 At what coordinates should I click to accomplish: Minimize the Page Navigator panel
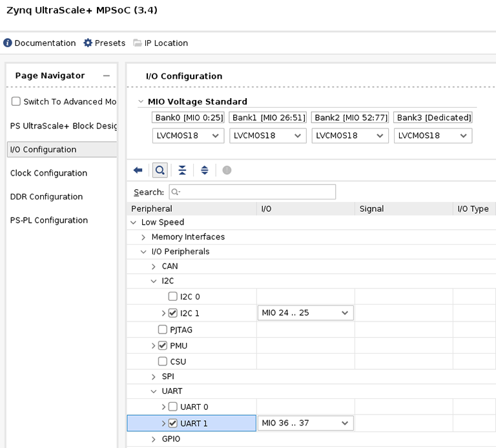[107, 76]
